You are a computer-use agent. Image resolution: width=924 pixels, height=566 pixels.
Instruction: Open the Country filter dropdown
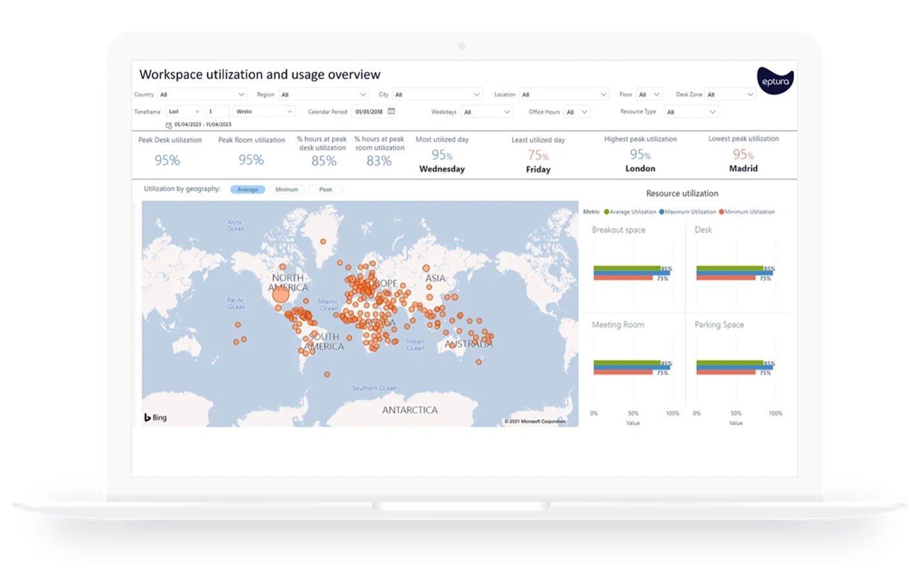(x=202, y=94)
